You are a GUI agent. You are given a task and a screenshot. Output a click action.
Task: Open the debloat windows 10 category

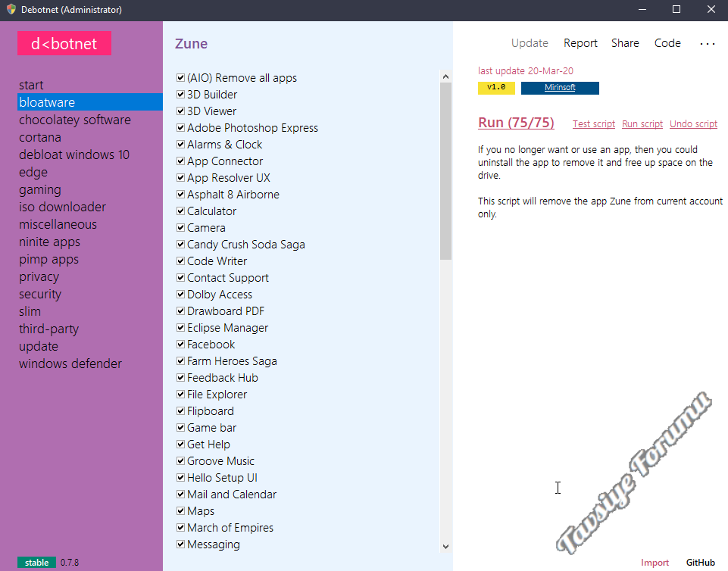74,154
